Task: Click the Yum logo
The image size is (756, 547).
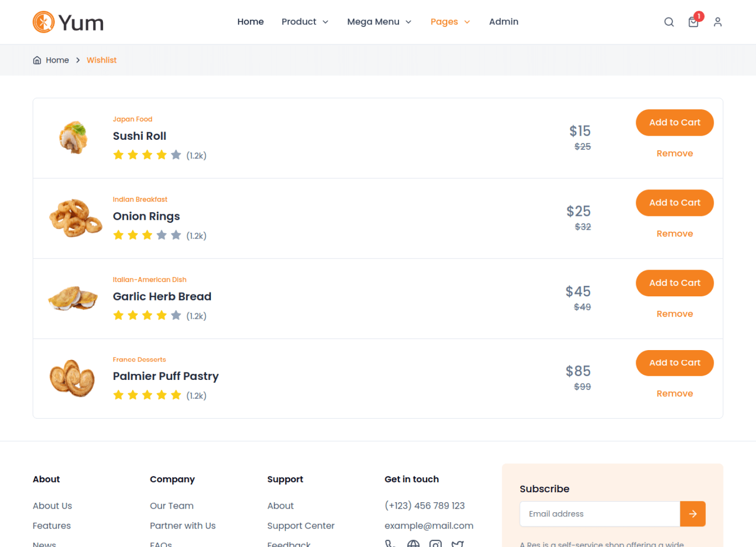Action: coord(68,22)
